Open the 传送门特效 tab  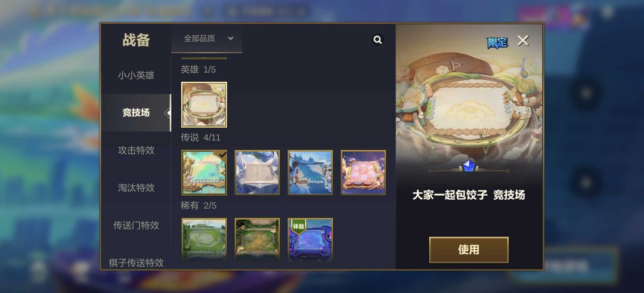tap(136, 225)
